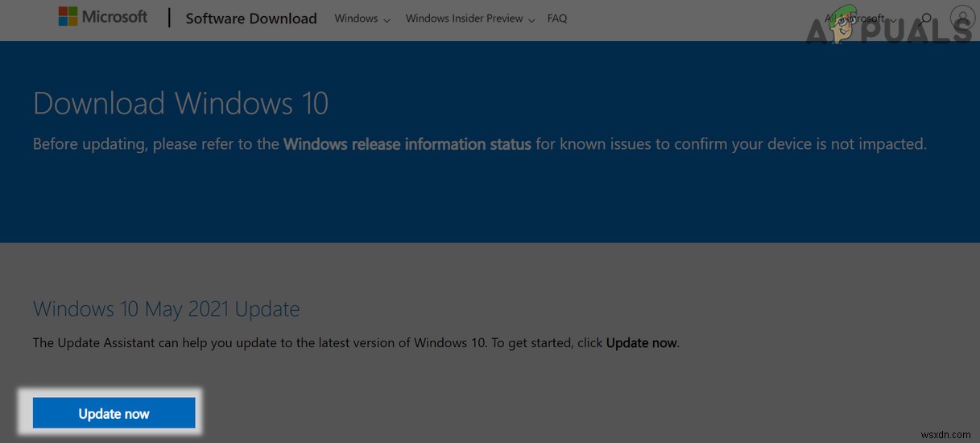Screen dimensions: 980x443
Task: Open the FAQ menu item
Action: [557, 19]
